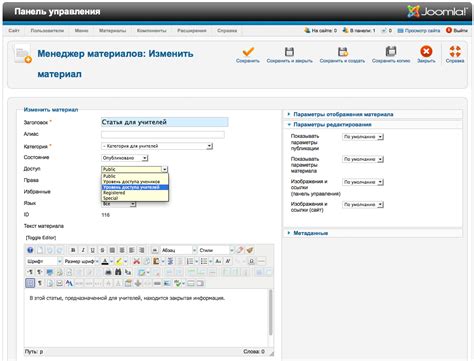
Task: Click Просмотр сайта link
Action: click(x=419, y=31)
